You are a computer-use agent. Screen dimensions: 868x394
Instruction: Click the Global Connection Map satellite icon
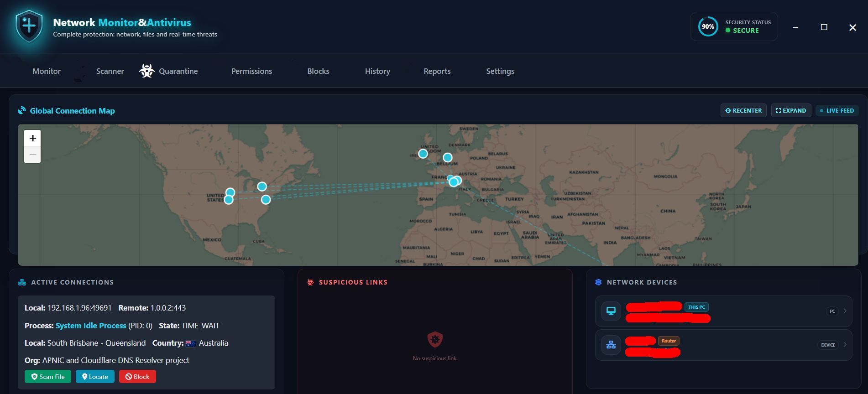[x=22, y=110]
